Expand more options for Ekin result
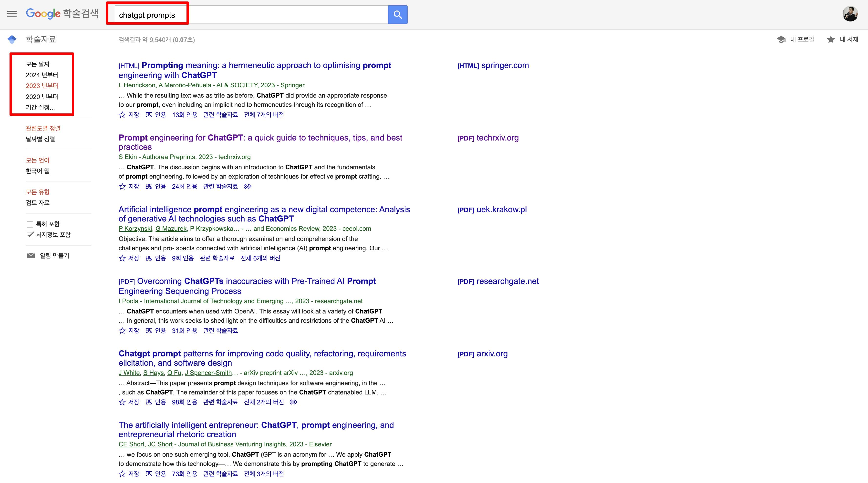This screenshot has height=483, width=868. click(x=248, y=187)
